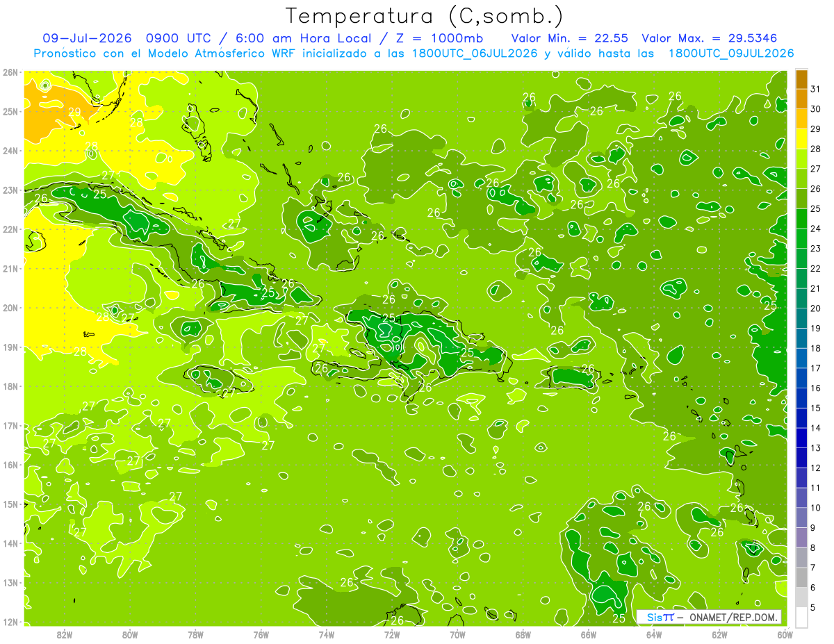Click the "76W" longitude axis label
The height and width of the screenshot is (644, 834).
[x=261, y=634]
